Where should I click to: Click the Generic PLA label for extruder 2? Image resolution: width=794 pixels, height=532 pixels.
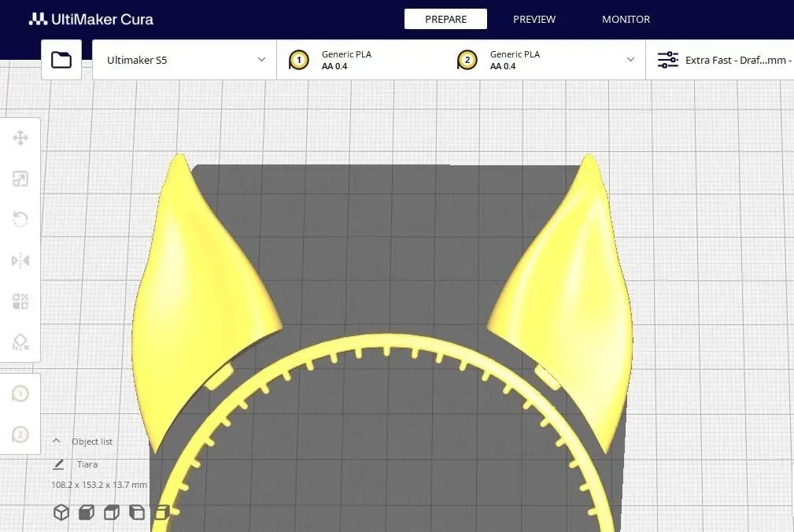[x=515, y=54]
